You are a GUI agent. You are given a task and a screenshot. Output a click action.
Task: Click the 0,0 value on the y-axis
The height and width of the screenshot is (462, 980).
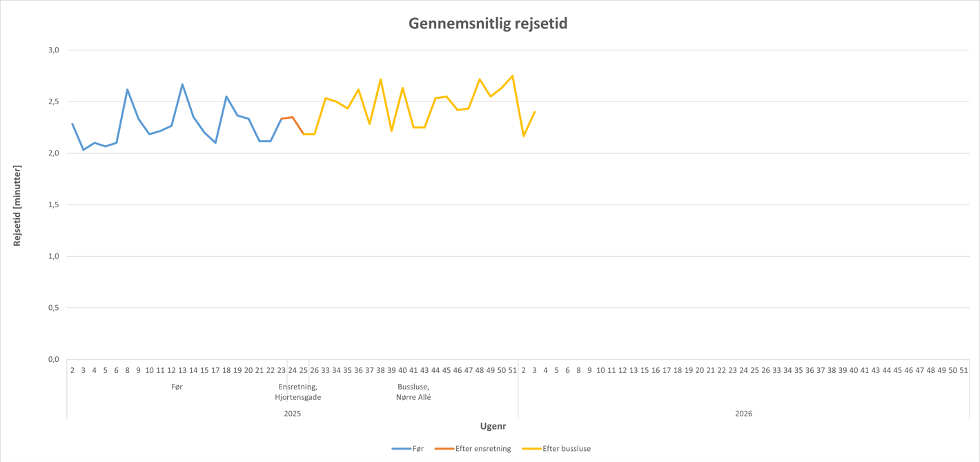(x=54, y=359)
